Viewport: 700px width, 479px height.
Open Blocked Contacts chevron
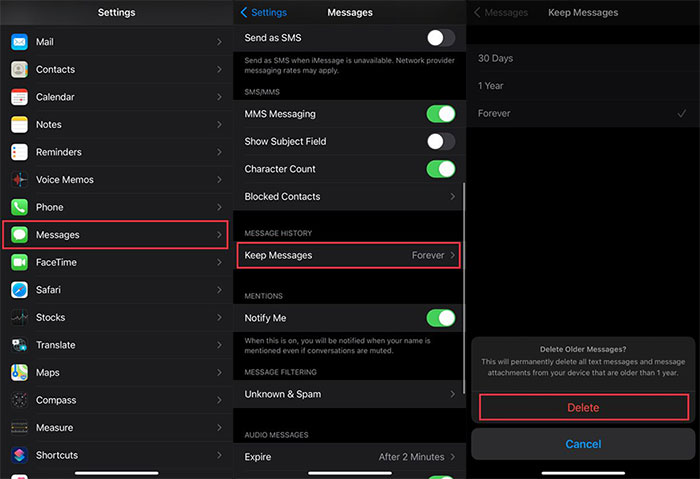pos(452,196)
